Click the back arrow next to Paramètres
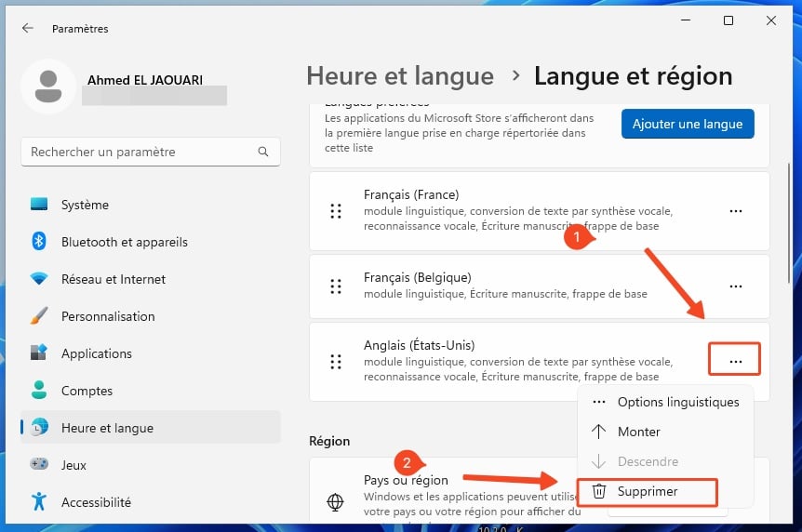Viewport: 802px width, 532px height. pos(28,28)
